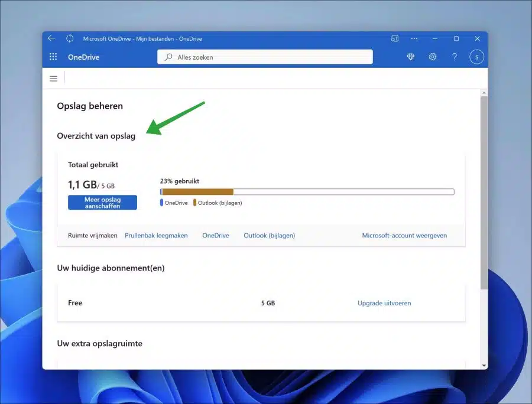The image size is (532, 404).
Task: Open the settings gear icon
Action: (433, 57)
